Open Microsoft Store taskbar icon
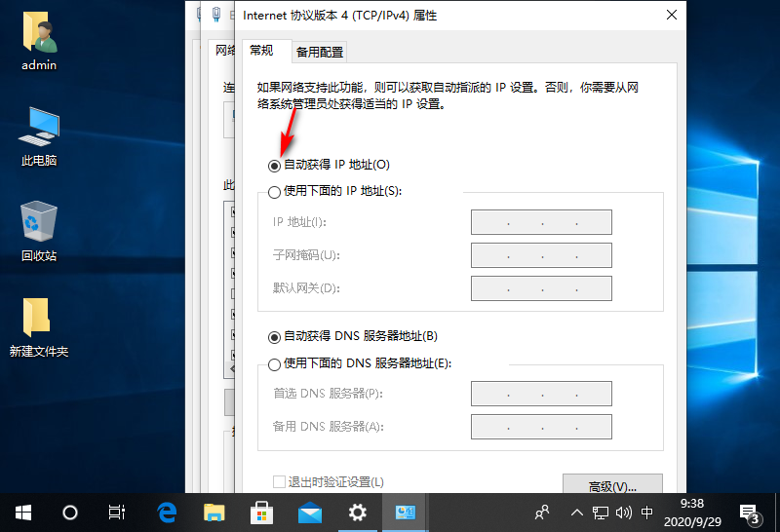 pyautogui.click(x=262, y=512)
